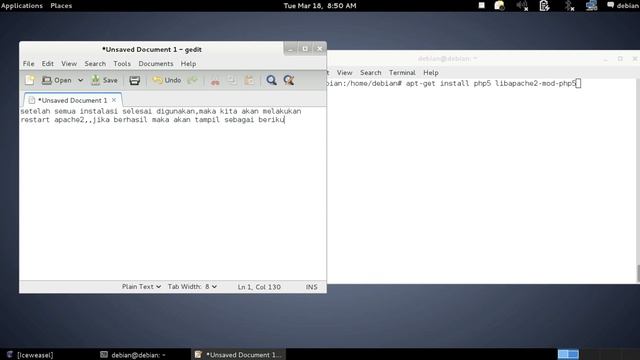The image size is (640, 360).
Task: Expand the recent files arrow beside Open
Action: pyautogui.click(x=80, y=80)
